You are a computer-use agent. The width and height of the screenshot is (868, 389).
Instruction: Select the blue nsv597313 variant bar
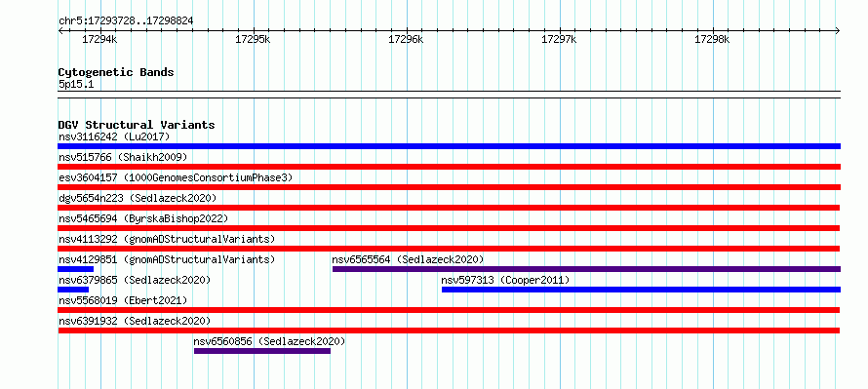641,290
